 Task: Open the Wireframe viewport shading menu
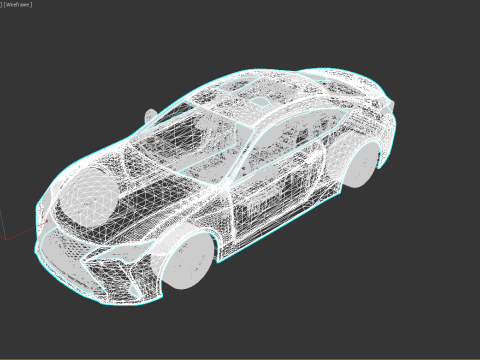18,5
